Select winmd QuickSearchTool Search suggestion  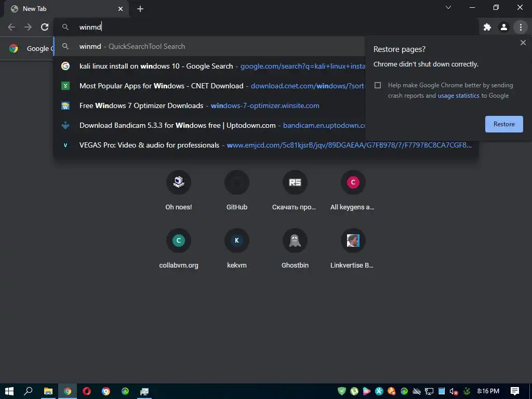pos(209,46)
